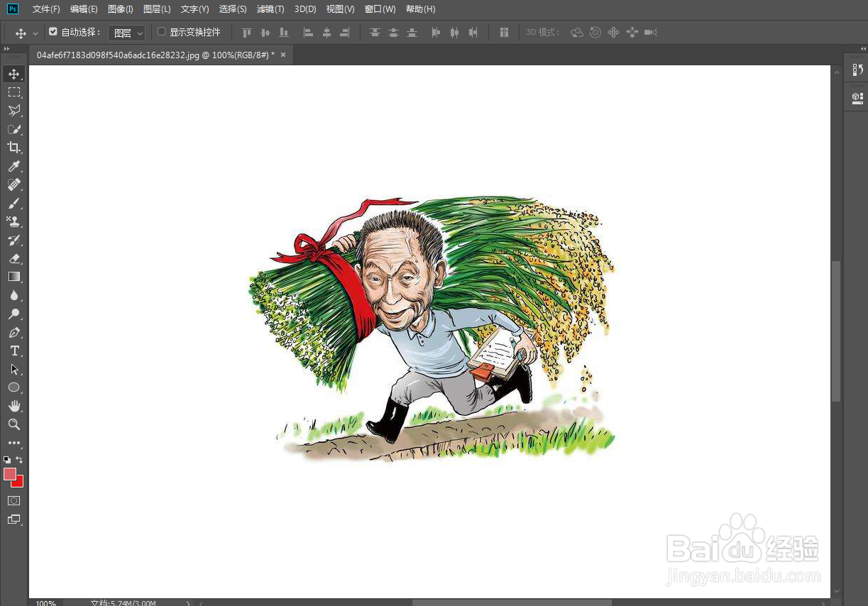Click align left edges icon

(308, 33)
